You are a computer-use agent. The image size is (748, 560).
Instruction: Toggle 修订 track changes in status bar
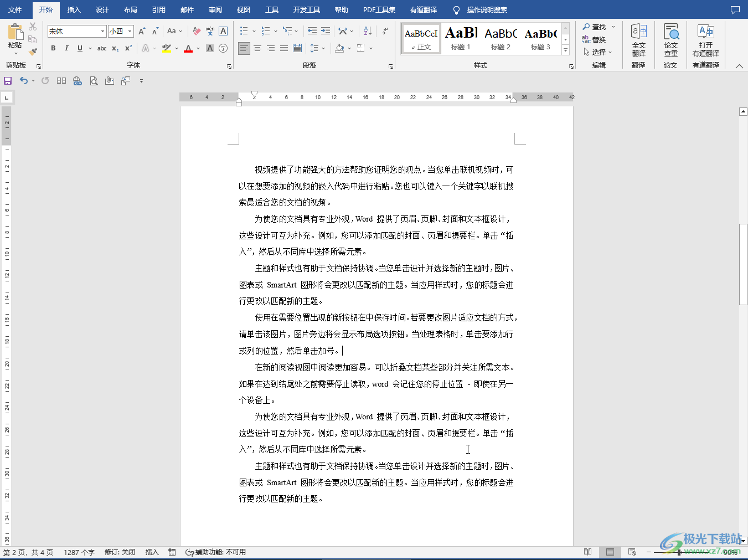point(120,552)
